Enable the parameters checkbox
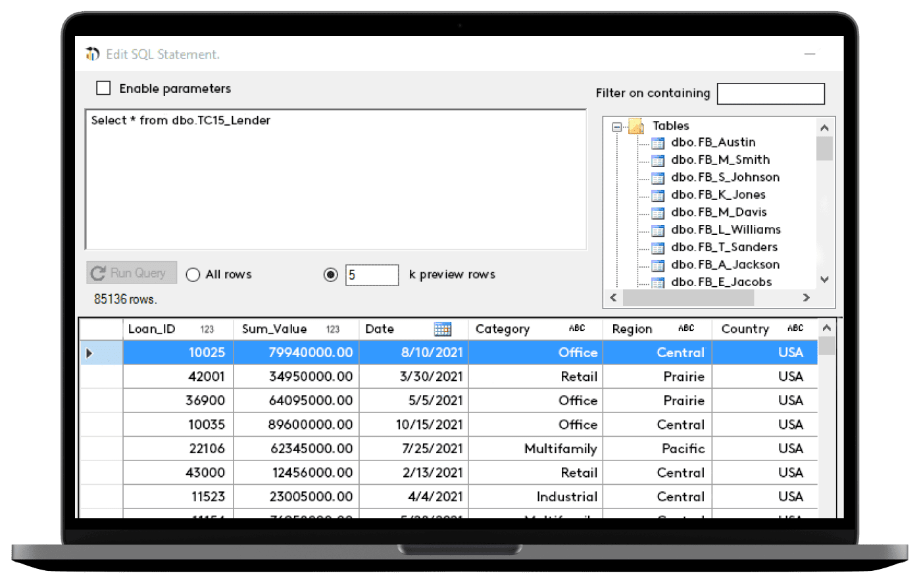The width and height of the screenshot is (921, 588). point(103,88)
